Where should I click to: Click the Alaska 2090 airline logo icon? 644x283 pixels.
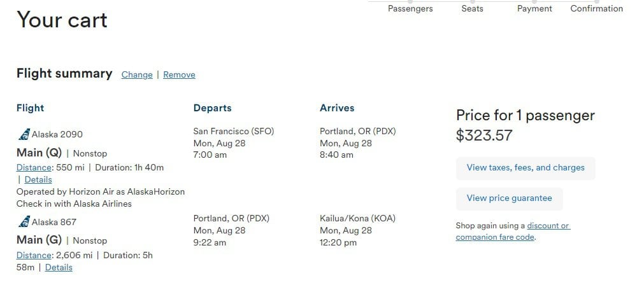click(24, 134)
